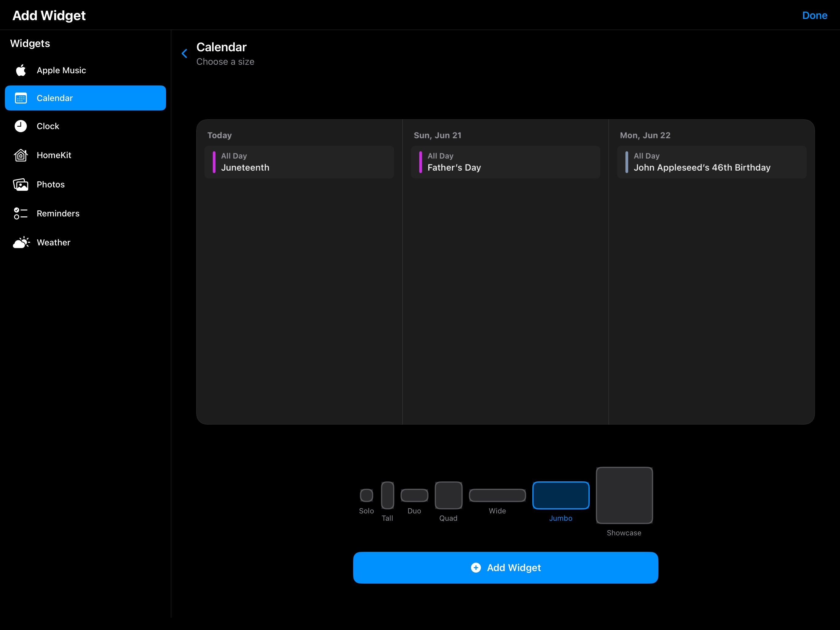This screenshot has height=630, width=840.
Task: Select the Wide size shape
Action: pyautogui.click(x=498, y=495)
